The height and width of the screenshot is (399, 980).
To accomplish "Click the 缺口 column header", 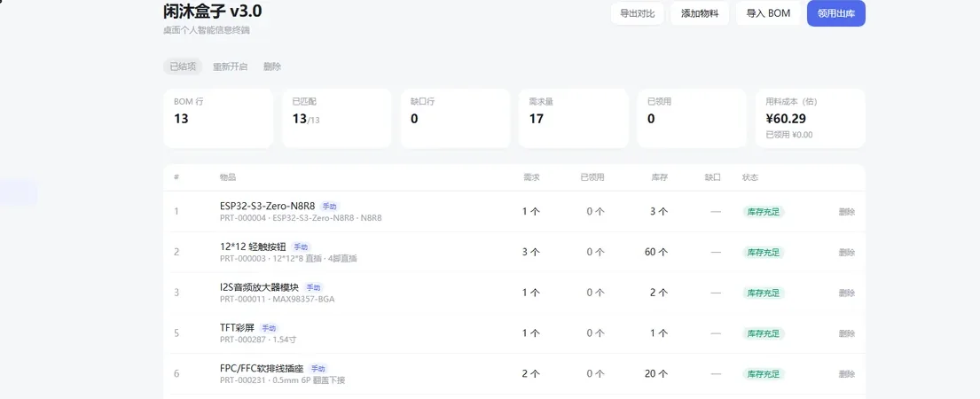I will [x=712, y=177].
